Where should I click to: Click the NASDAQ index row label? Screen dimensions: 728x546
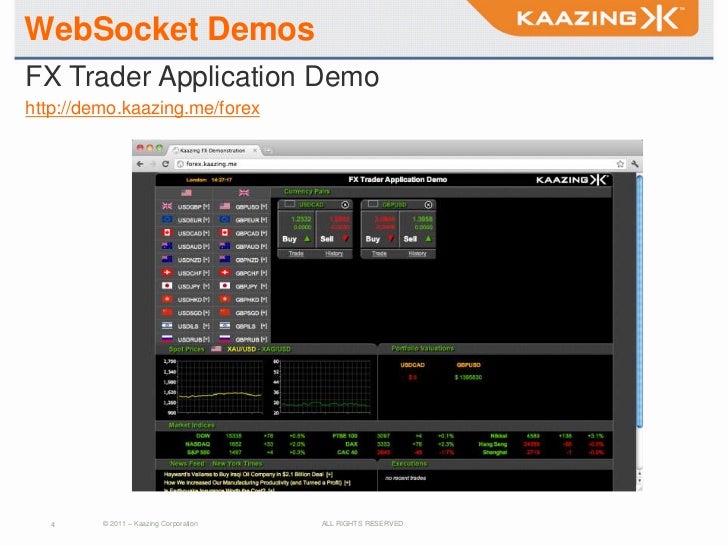pyautogui.click(x=198, y=444)
